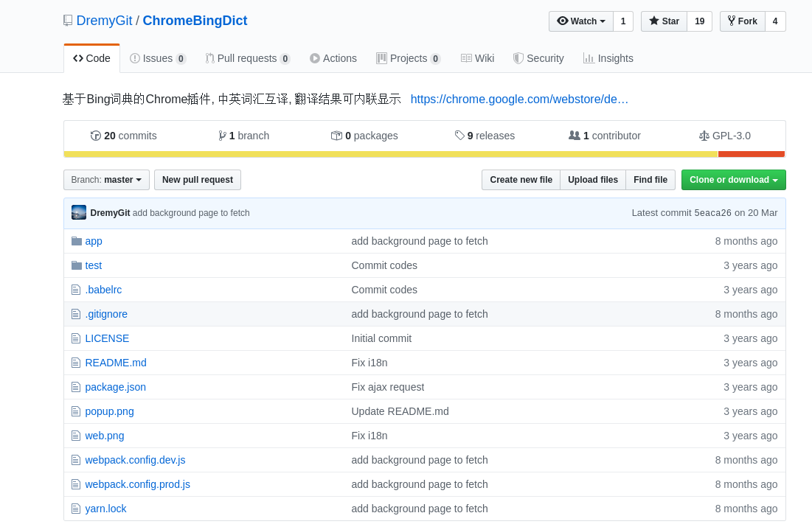
Task: Click the file icon next to README.md
Action: [76, 363]
